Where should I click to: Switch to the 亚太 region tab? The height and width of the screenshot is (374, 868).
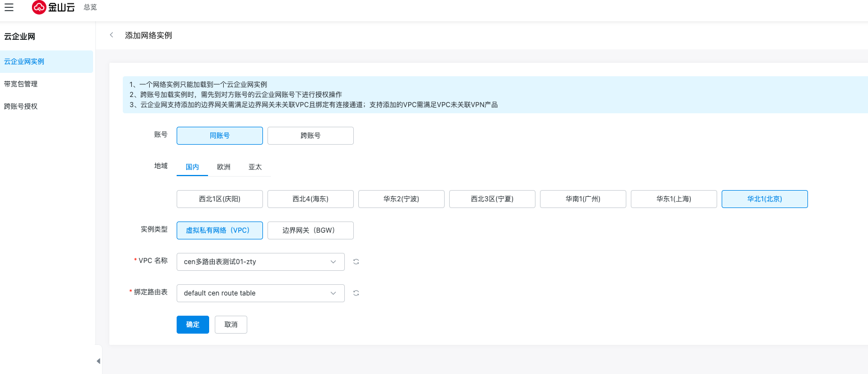click(x=255, y=167)
